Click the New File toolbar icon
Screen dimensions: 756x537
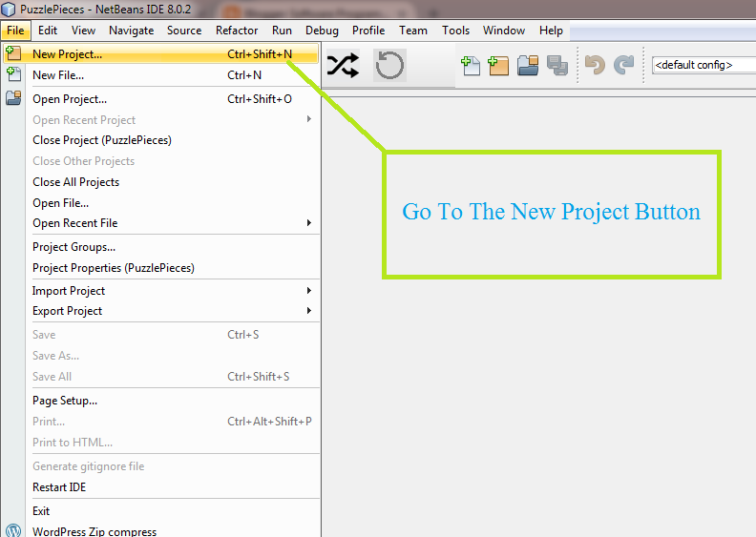coord(471,66)
